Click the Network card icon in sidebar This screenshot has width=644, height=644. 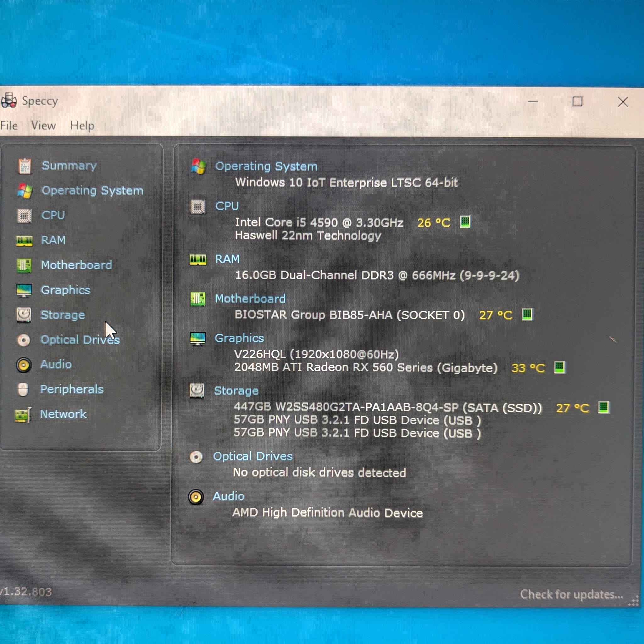pyautogui.click(x=23, y=415)
